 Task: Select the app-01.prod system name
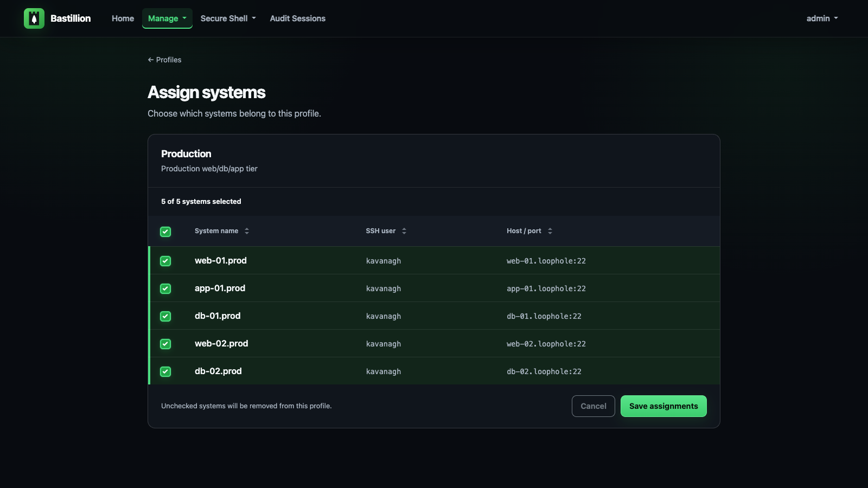click(220, 288)
